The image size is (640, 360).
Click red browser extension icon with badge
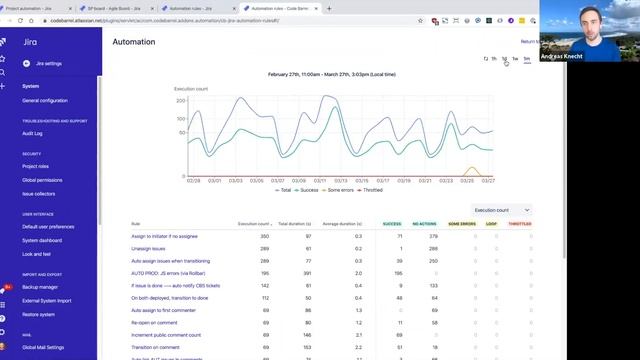pyautogui.click(x=435, y=21)
